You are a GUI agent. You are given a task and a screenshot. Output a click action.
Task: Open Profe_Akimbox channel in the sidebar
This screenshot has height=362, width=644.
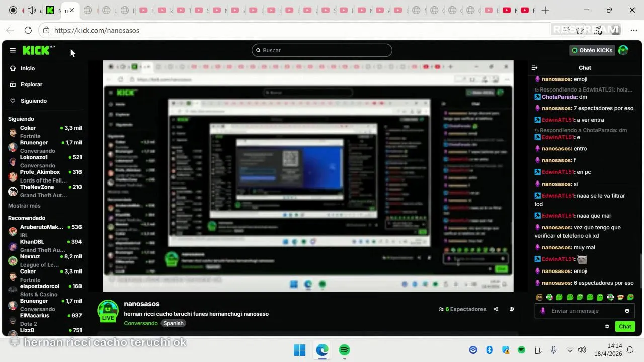45,176
